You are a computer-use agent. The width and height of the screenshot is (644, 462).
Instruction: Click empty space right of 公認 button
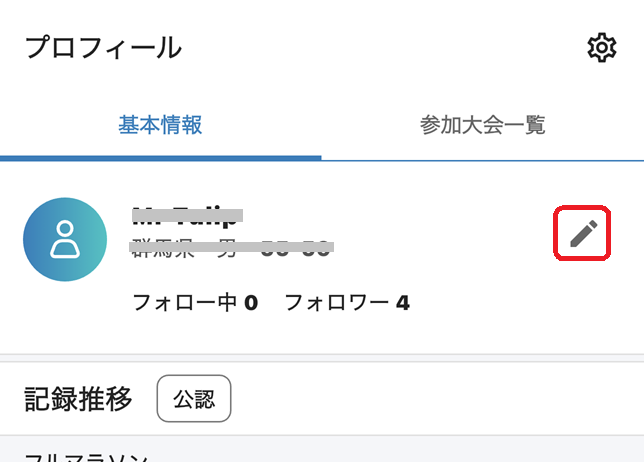(435, 398)
